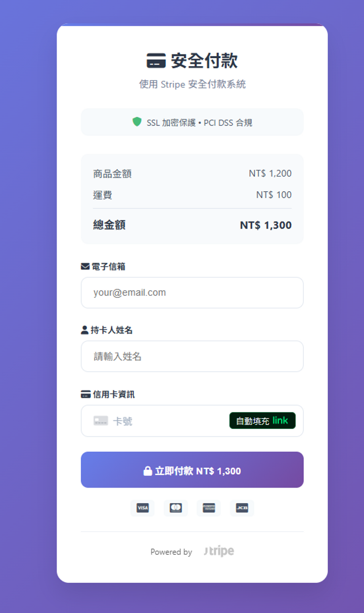Click the American Express card logo
The image size is (364, 613).
[x=209, y=508]
